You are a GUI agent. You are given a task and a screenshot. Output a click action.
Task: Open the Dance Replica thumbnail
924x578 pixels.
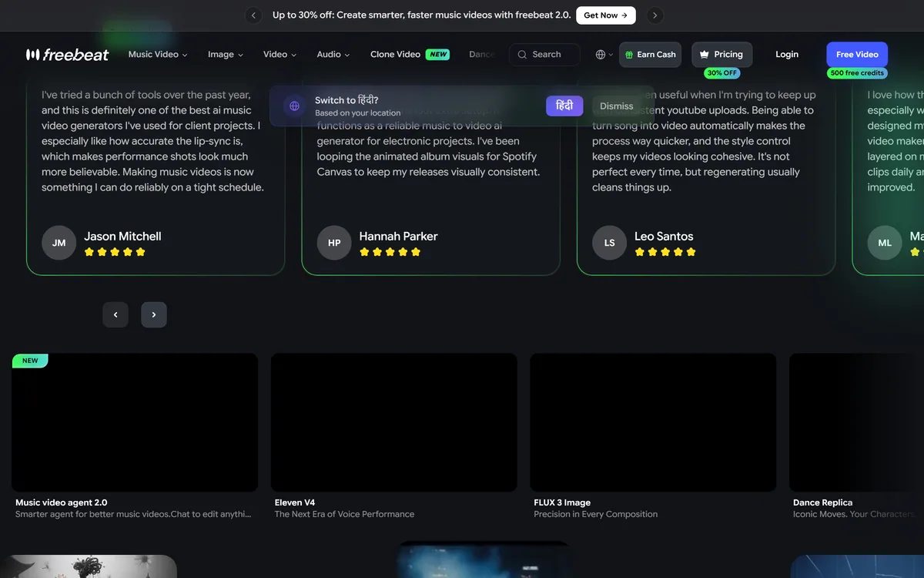click(857, 422)
